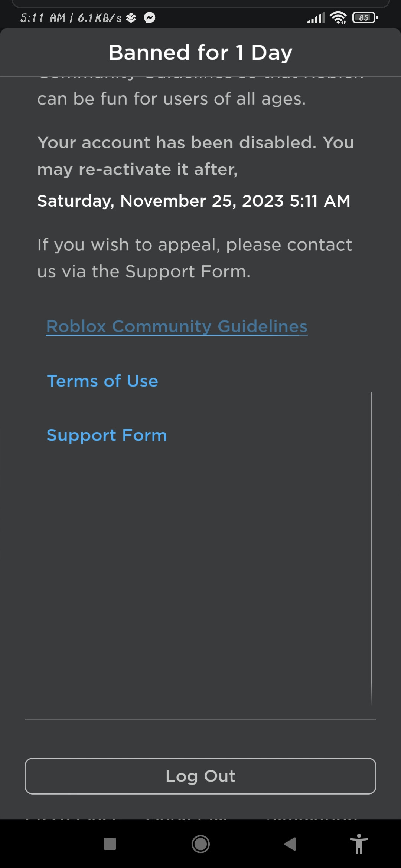Tap the network speed 6.1KB/s indicator
This screenshot has width=401, height=868.
point(100,18)
